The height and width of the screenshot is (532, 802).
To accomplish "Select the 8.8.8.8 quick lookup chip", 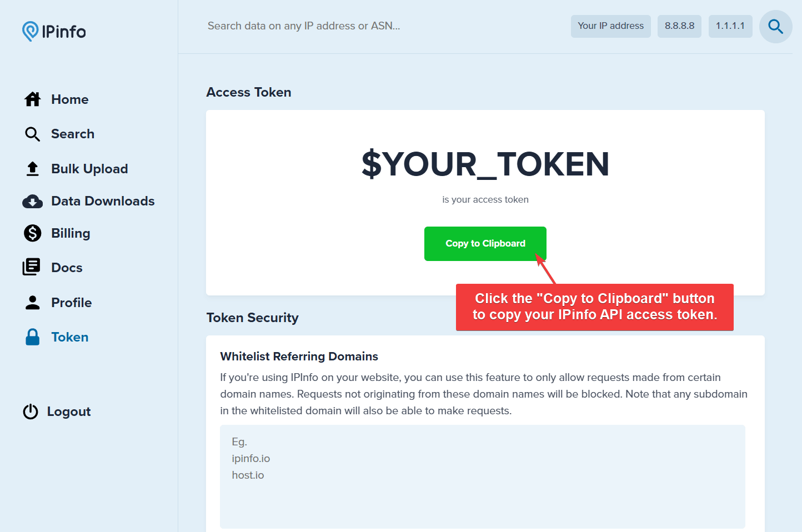I will [x=679, y=26].
